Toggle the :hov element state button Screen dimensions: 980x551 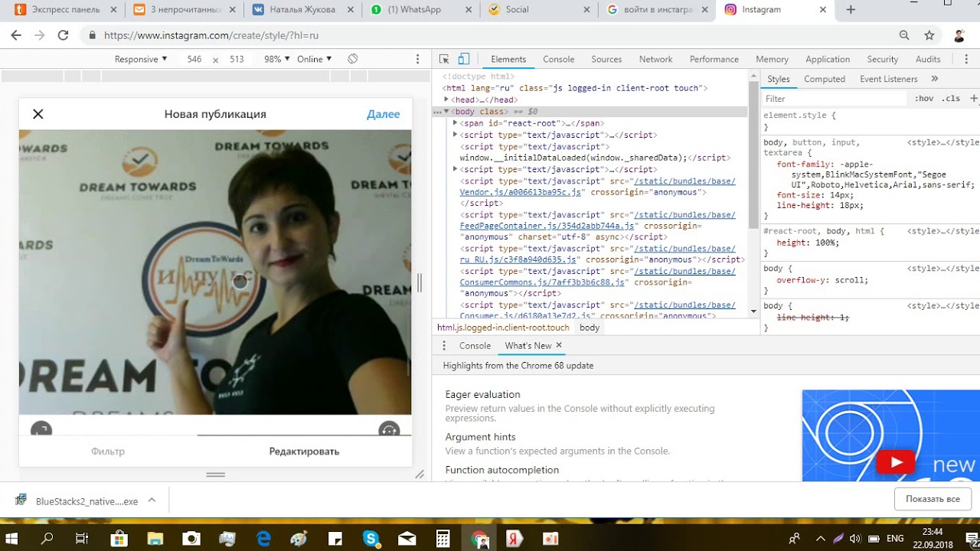pos(924,99)
